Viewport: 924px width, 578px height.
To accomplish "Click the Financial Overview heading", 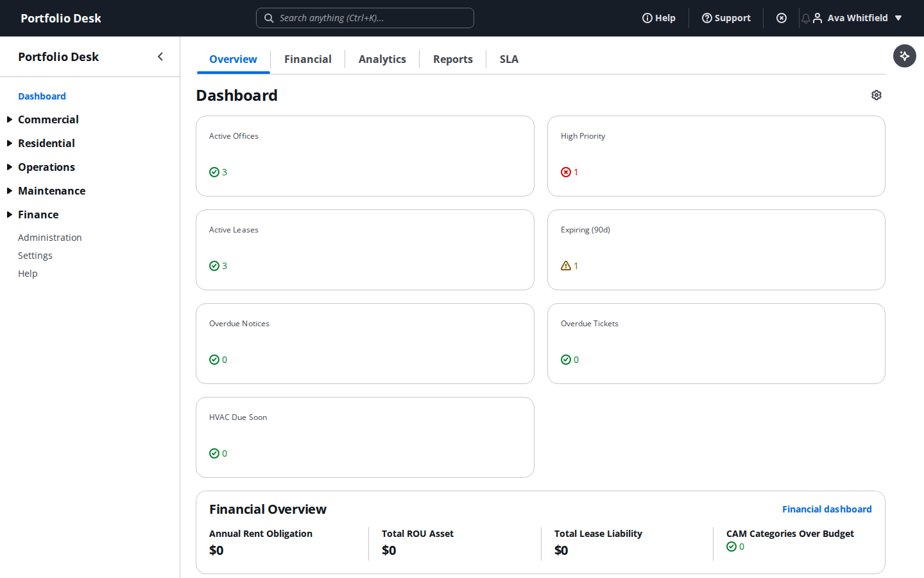I will (268, 509).
